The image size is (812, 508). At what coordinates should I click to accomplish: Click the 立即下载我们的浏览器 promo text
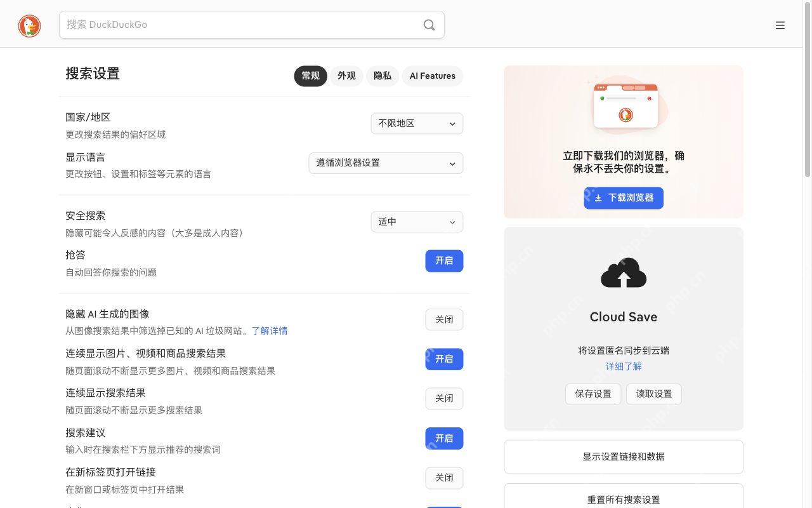[x=624, y=162]
